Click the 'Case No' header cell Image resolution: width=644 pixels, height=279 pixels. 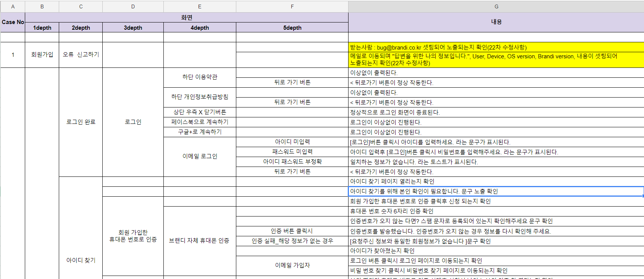13,22
